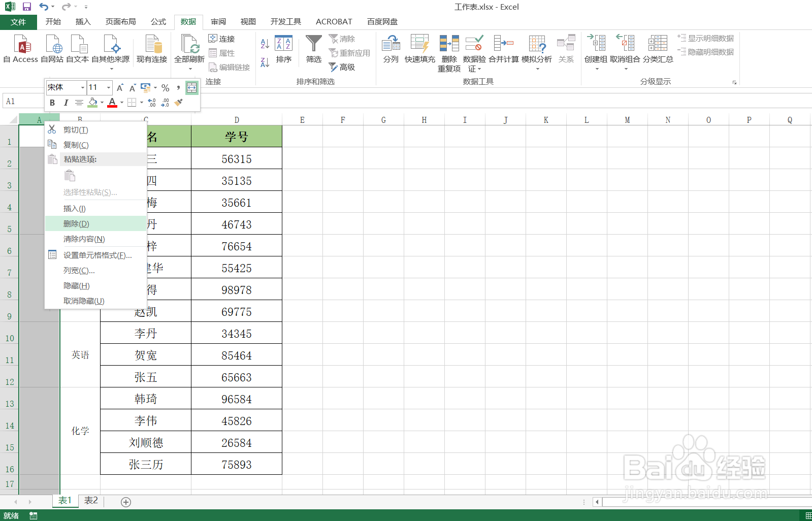Expand borders dropdown arrow in mini toolbar
Screen dimensions: 812x521
(x=141, y=103)
